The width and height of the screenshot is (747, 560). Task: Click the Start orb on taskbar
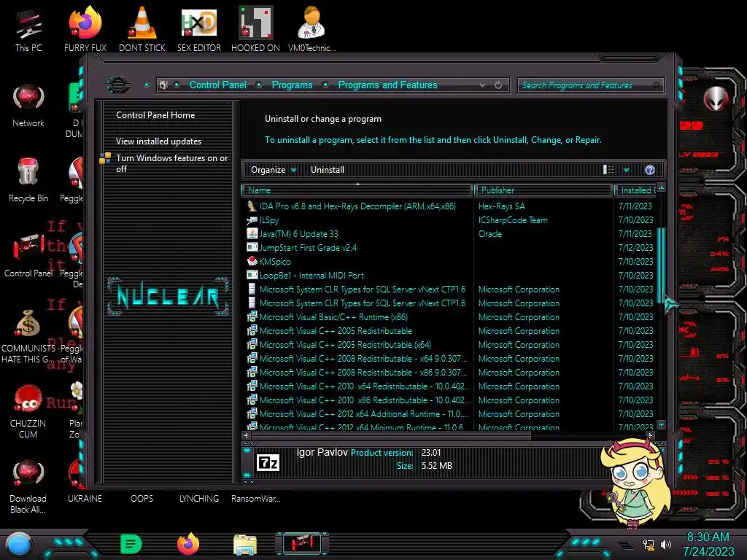tap(18, 544)
